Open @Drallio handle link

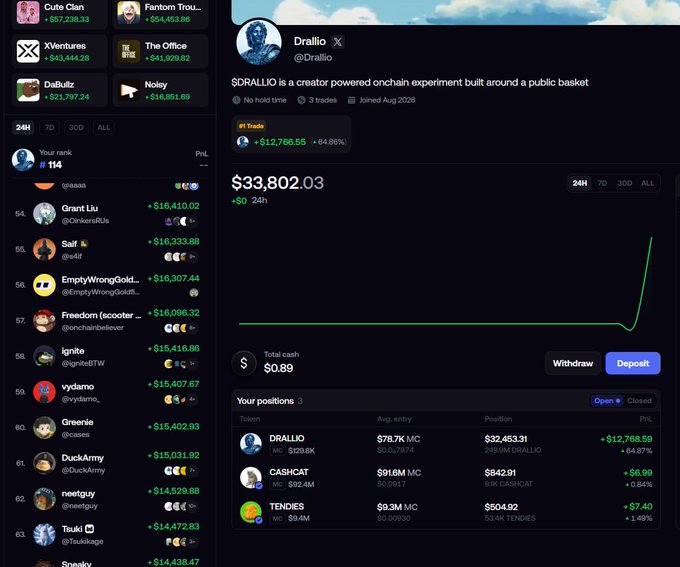click(313, 58)
